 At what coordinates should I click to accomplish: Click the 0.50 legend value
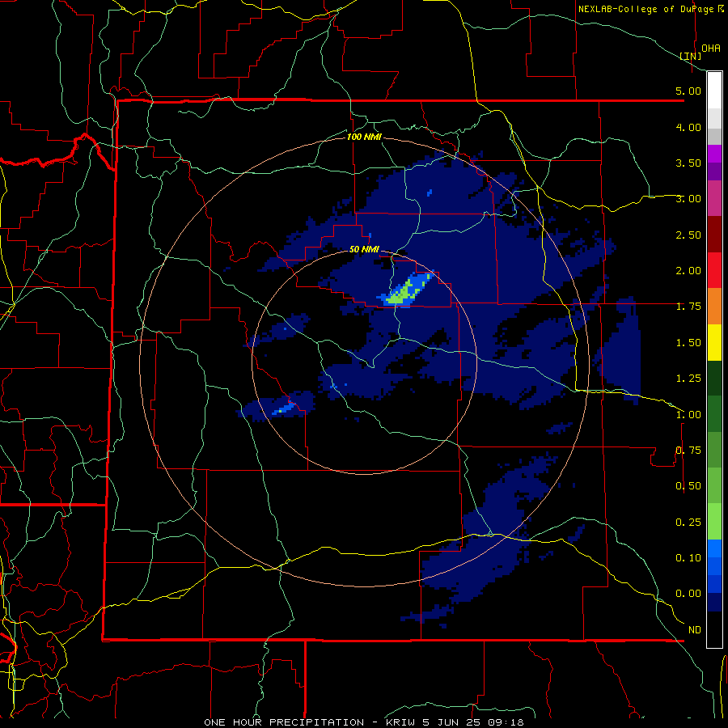688,486
